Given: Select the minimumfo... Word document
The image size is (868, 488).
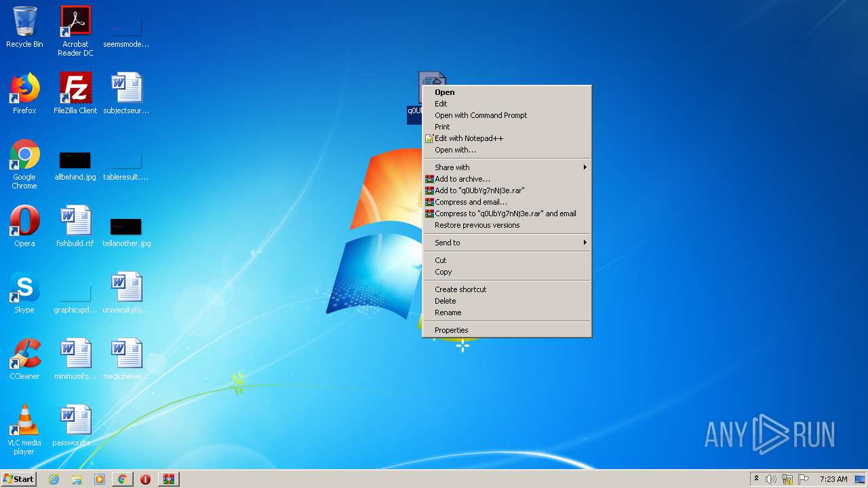Looking at the screenshot, I should pos(75,359).
